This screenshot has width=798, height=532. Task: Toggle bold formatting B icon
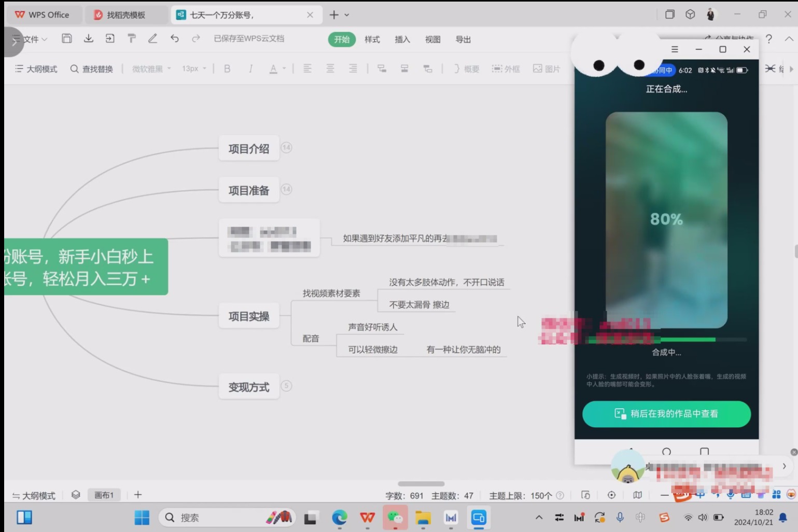pyautogui.click(x=227, y=68)
